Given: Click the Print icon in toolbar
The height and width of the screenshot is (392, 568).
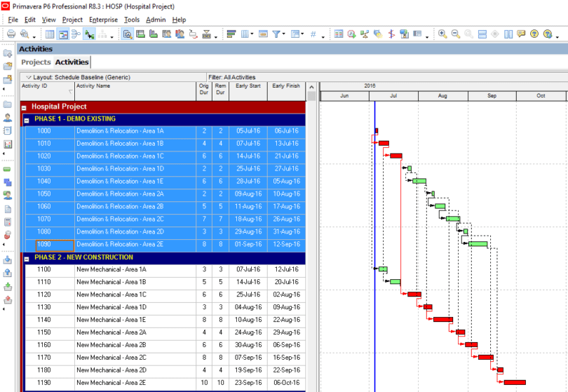Looking at the screenshot, I should [x=11, y=34].
